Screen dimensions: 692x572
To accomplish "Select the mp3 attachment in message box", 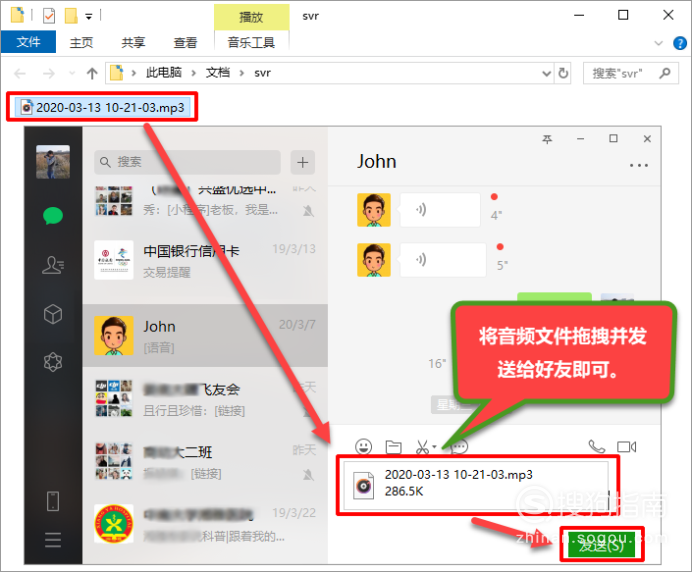I will (x=476, y=485).
